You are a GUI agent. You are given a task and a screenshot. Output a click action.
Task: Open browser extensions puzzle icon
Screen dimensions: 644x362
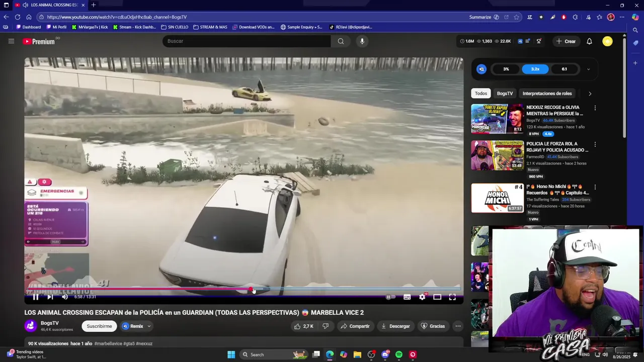point(575,17)
